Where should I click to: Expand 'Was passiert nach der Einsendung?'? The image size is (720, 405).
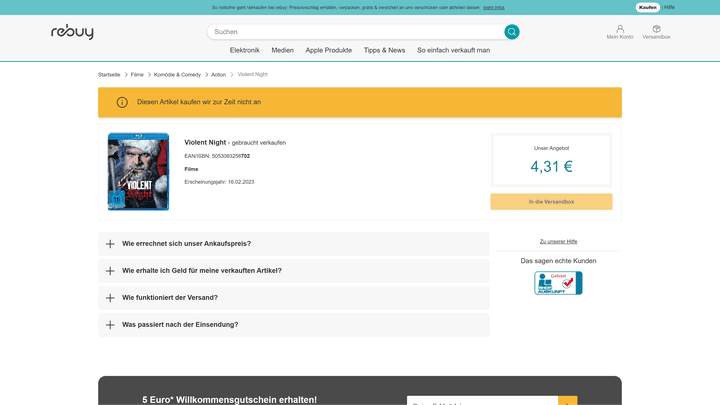click(x=293, y=325)
